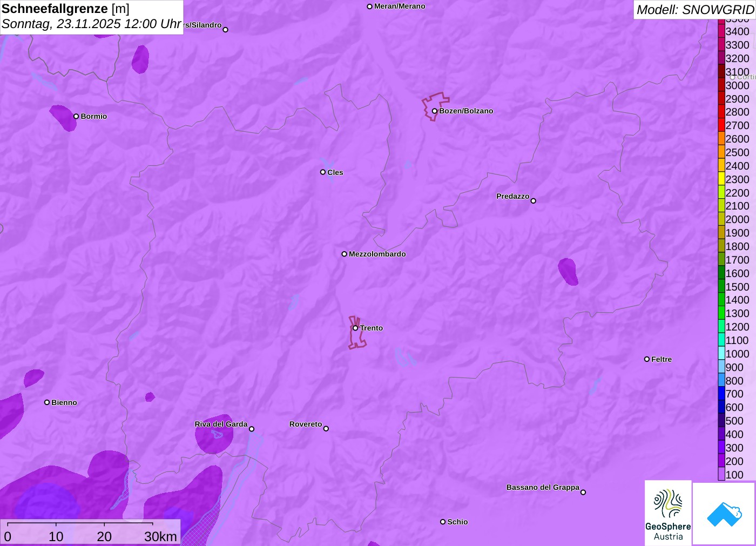
Task: Click the Cles city marker dot
Action: [323, 172]
